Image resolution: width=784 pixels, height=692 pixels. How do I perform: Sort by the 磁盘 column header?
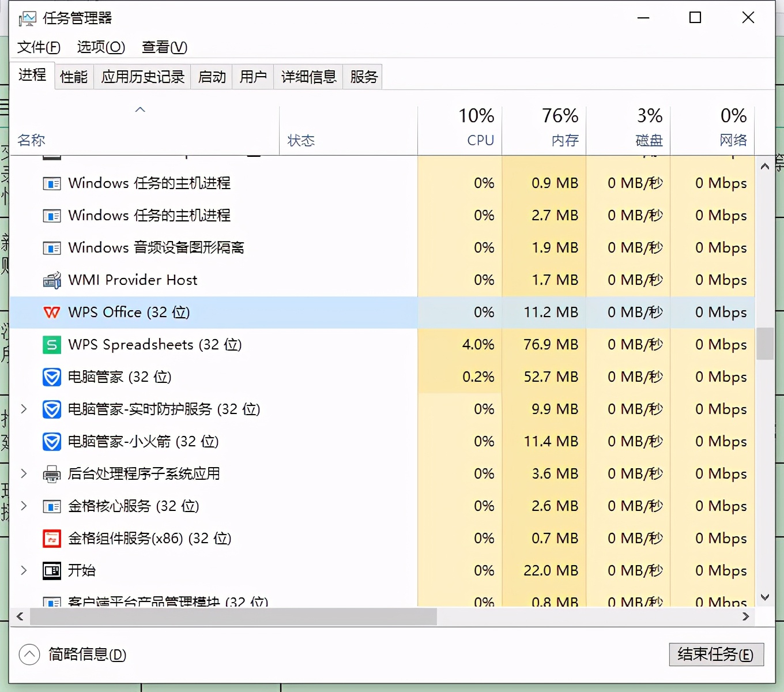pos(628,130)
